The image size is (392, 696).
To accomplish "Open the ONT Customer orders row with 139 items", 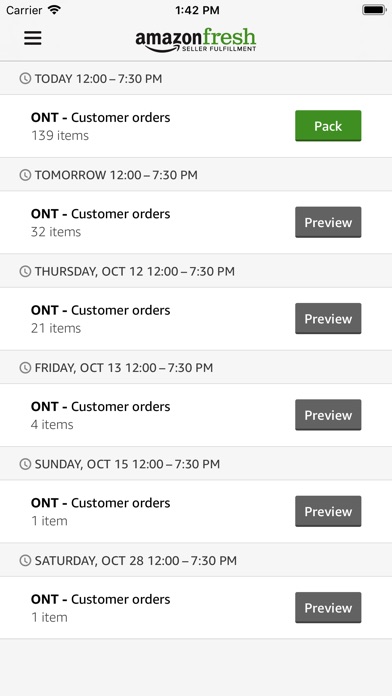I will [196, 126].
